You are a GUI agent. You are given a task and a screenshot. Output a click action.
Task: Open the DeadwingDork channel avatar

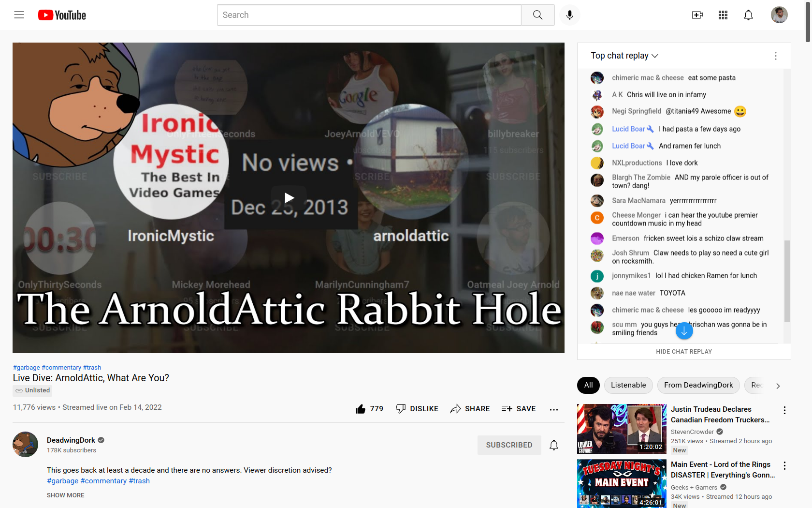tap(25, 444)
